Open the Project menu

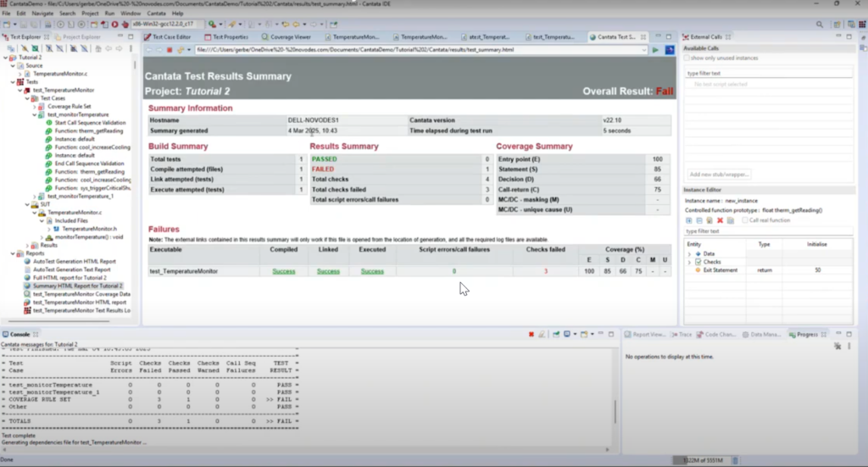pyautogui.click(x=90, y=14)
